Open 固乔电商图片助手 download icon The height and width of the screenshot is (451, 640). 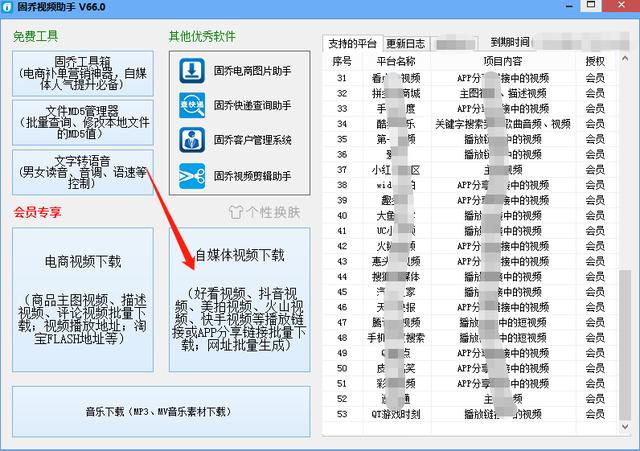point(192,71)
